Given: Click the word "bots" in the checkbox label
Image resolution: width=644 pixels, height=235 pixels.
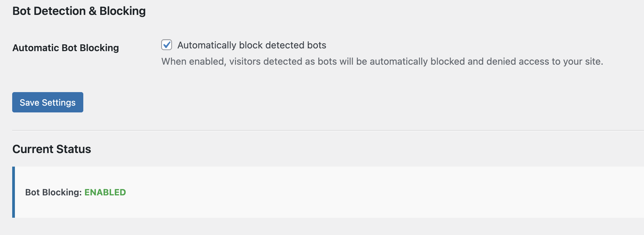Looking at the screenshot, I should 317,45.
